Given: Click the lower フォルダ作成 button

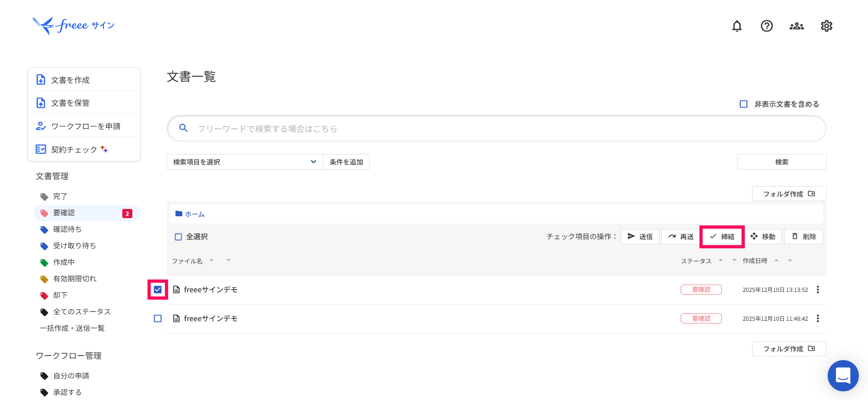Looking at the screenshot, I should 789,349.
